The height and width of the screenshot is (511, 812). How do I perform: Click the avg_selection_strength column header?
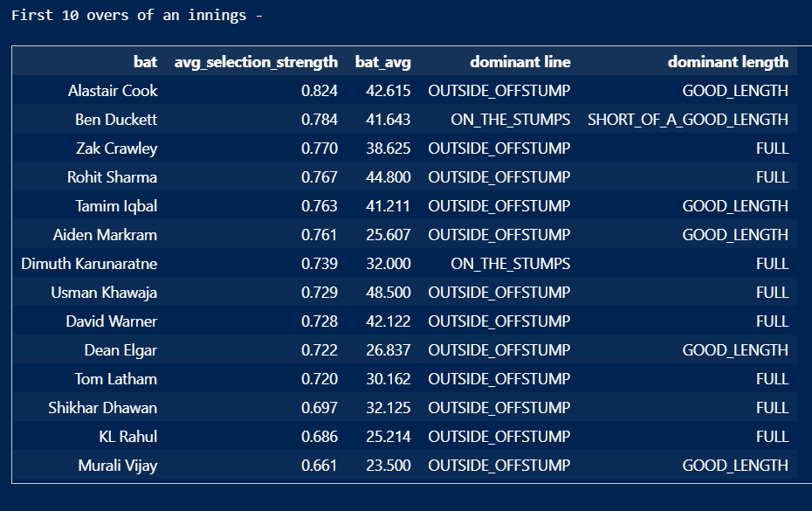pos(256,62)
